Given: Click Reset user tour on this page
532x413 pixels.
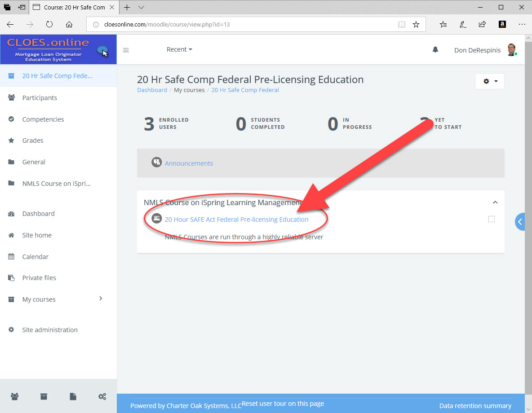Looking at the screenshot, I should pyautogui.click(x=283, y=404).
